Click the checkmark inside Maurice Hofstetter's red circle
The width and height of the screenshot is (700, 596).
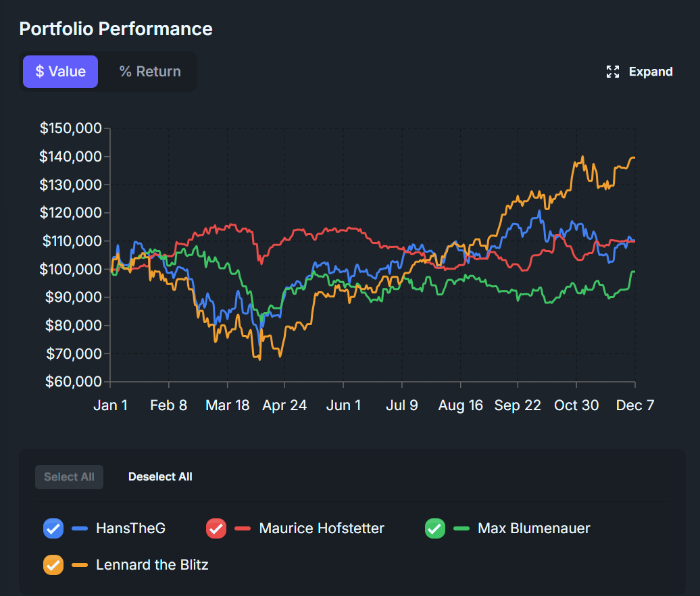(x=216, y=528)
